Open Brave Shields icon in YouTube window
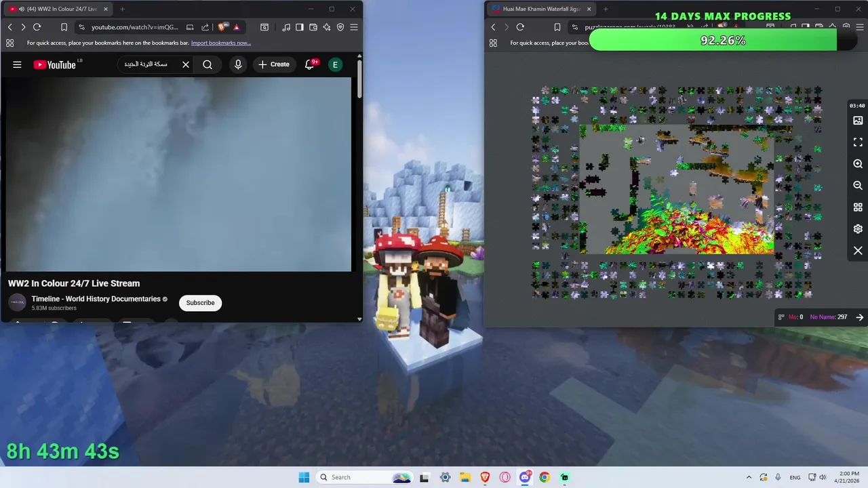 [222, 27]
